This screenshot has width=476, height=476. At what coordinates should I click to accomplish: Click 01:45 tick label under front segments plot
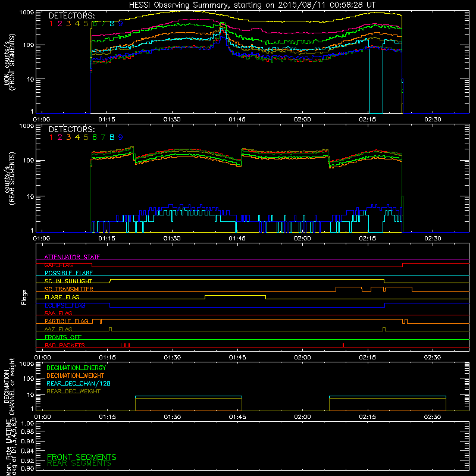pyautogui.click(x=237, y=120)
